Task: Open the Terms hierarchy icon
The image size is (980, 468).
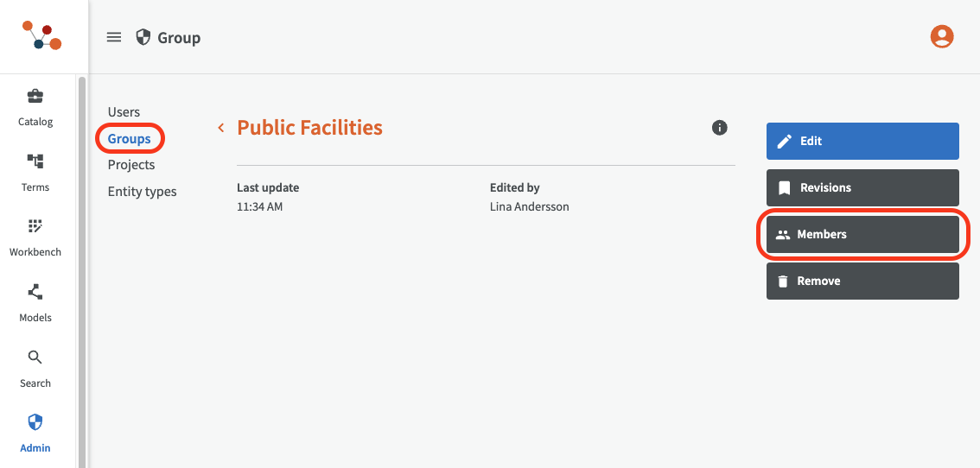Action: pyautogui.click(x=35, y=161)
